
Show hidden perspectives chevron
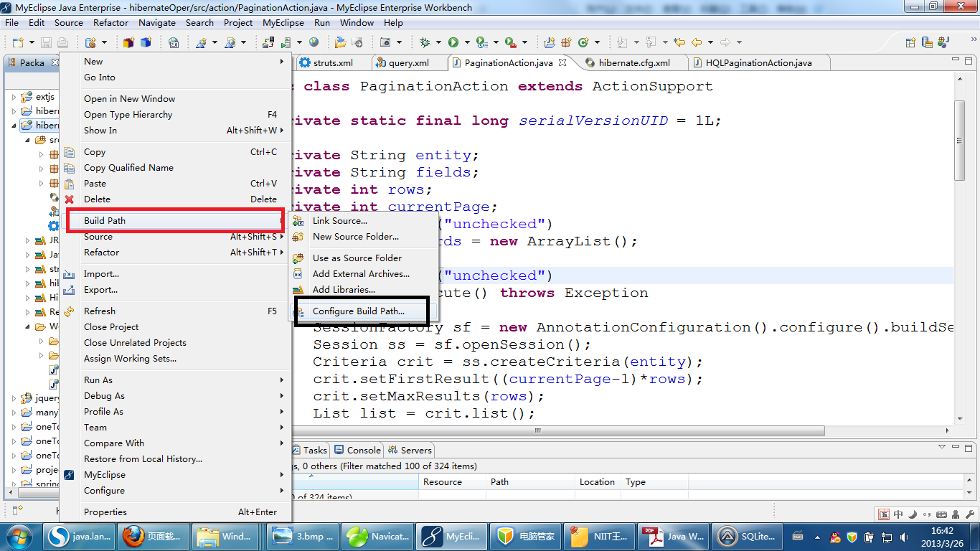click(974, 39)
